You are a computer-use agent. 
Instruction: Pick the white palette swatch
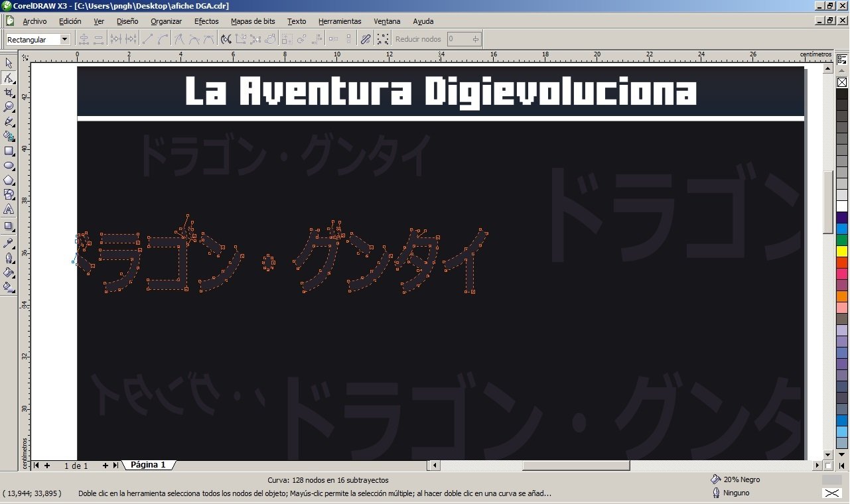tap(841, 206)
